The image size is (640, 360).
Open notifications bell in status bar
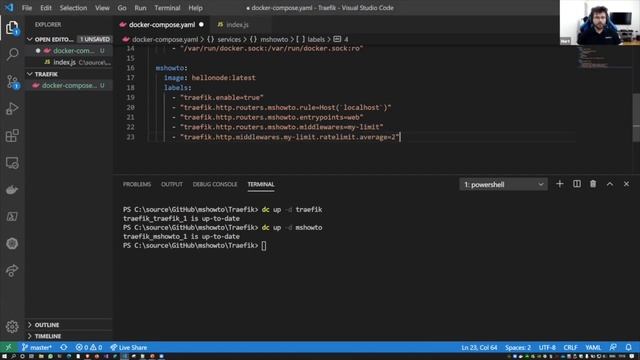tap(629, 347)
